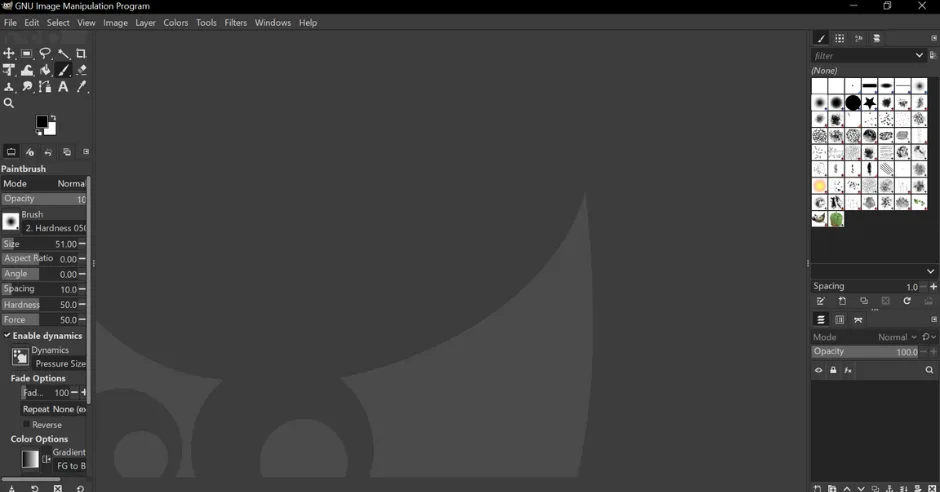Open the Colors menu
The width and height of the screenshot is (940, 492).
(x=176, y=23)
